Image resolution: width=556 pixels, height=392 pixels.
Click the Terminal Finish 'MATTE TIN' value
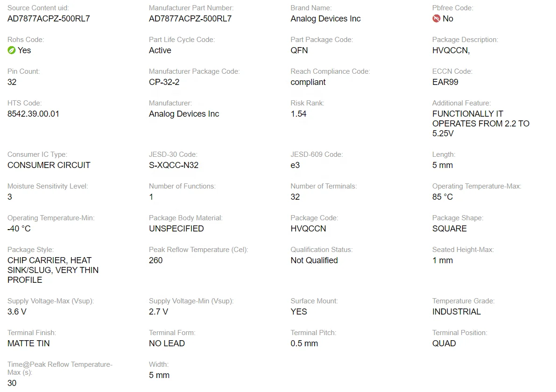[x=28, y=343]
